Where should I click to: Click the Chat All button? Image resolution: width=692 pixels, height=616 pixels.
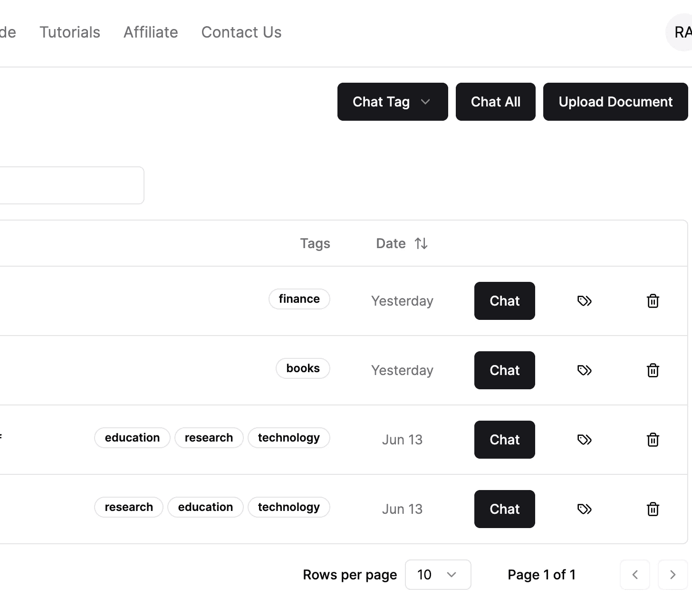point(495,102)
